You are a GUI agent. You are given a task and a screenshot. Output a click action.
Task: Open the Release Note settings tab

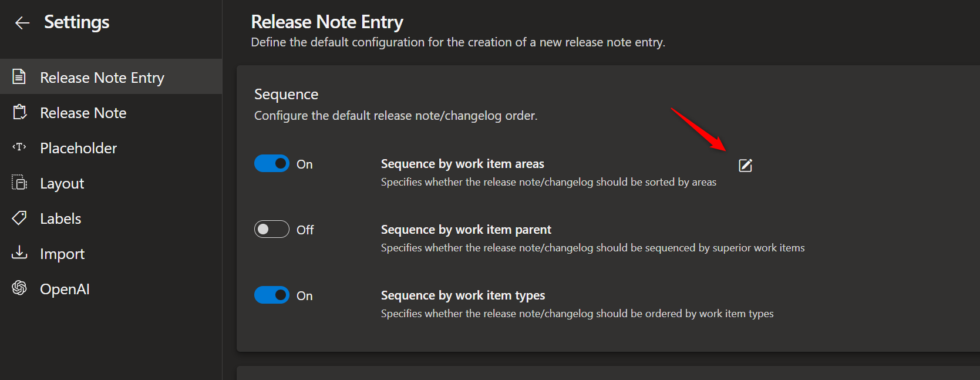83,113
